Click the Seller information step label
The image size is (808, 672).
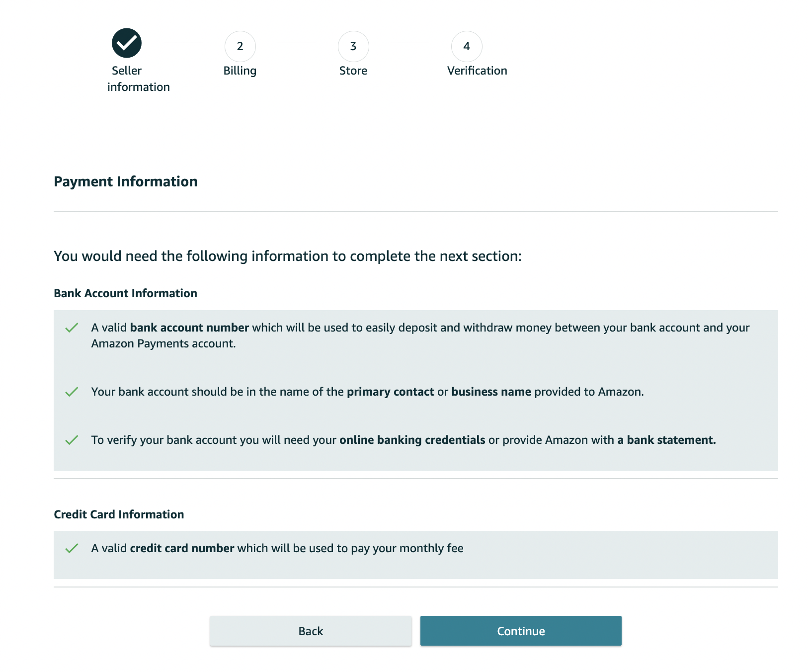coord(138,79)
